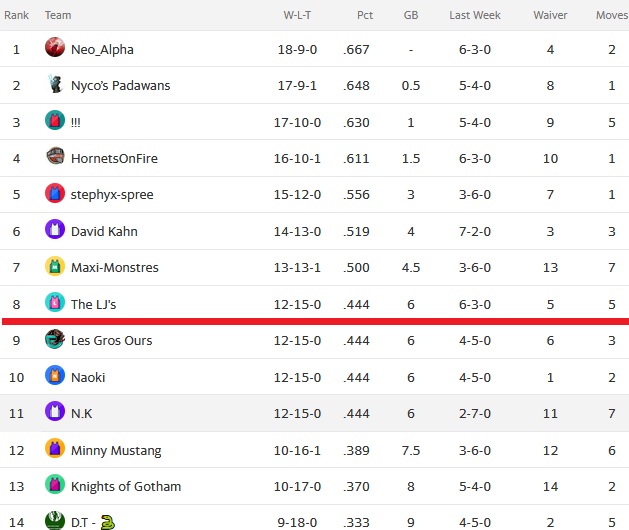Sort by the Waiver column header

(x=550, y=15)
